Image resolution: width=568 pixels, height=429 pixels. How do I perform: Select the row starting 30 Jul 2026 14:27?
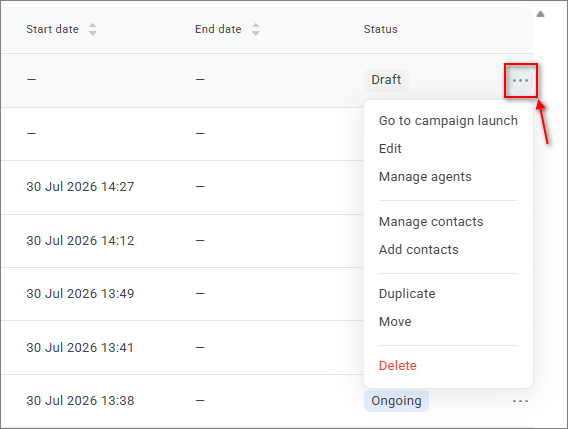182,187
